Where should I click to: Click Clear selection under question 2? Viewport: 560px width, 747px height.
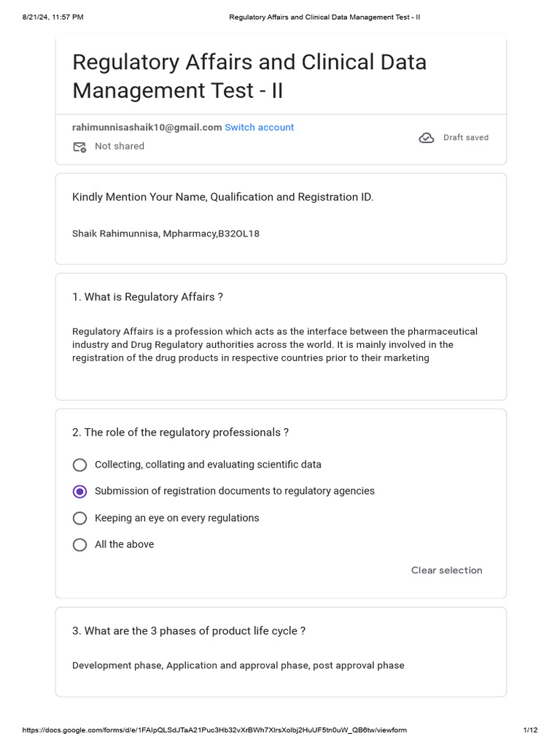coord(447,570)
